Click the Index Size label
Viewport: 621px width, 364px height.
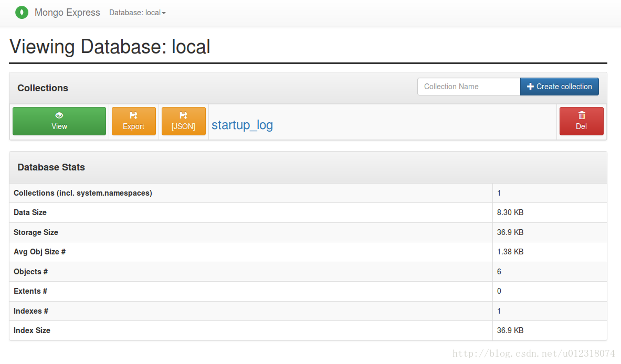pyautogui.click(x=31, y=330)
